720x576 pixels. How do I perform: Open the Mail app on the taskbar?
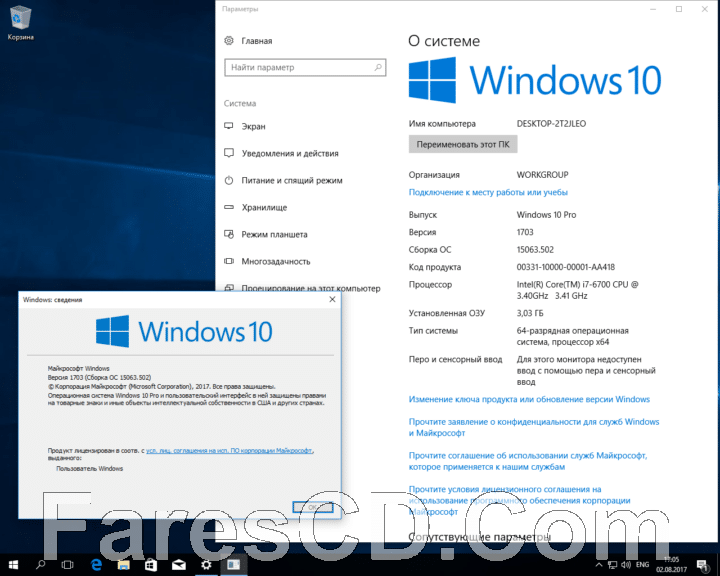click(179, 565)
